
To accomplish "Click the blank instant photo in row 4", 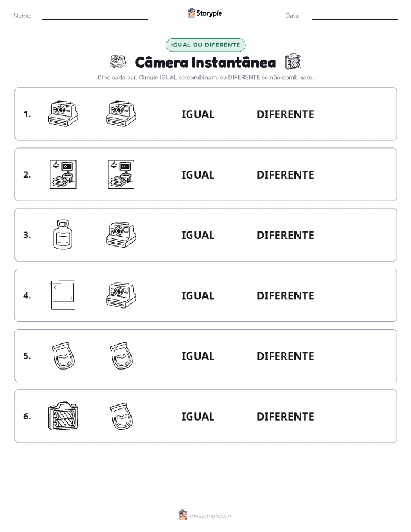I will [x=63, y=295].
